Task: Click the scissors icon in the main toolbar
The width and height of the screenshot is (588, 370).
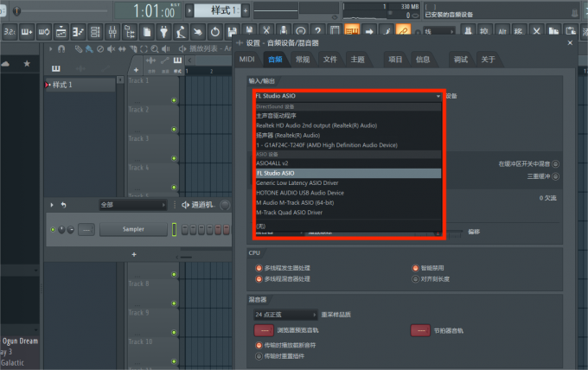Action: click(266, 31)
